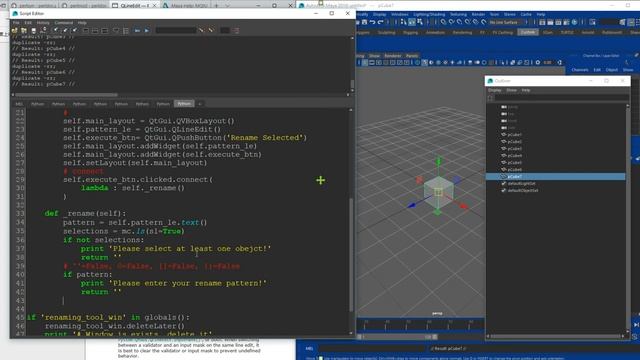The image size is (640, 360).
Task: Switch to Arnold shelf tab
Action: pos(588,33)
